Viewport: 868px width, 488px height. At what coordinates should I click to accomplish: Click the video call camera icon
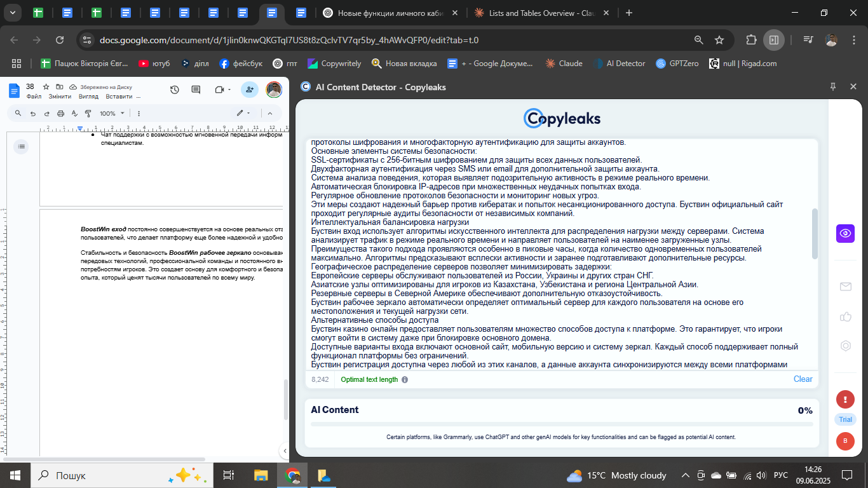(x=220, y=90)
